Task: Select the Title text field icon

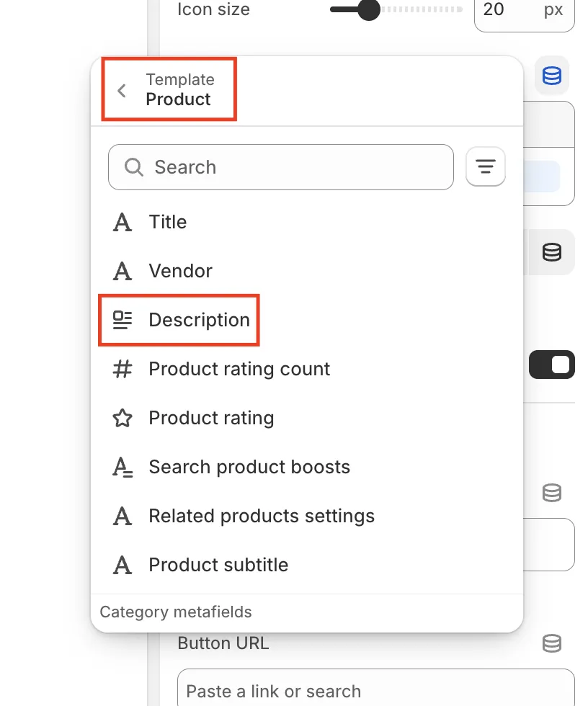Action: 122,222
